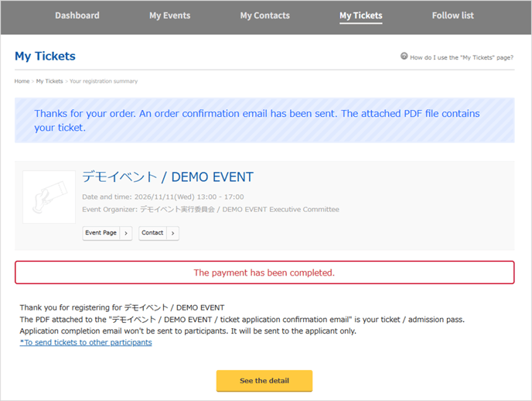Go to My Contacts tab
532x401 pixels.
(x=264, y=15)
